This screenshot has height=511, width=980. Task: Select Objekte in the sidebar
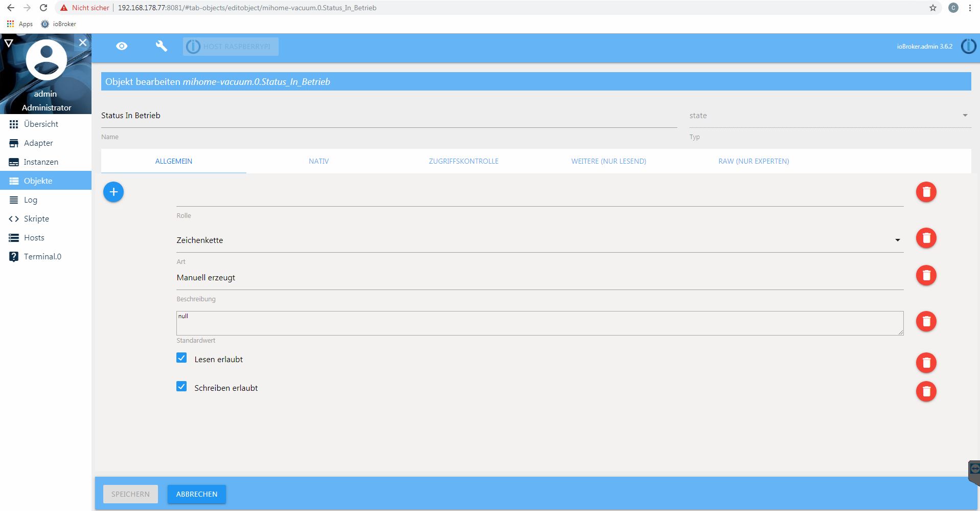(x=46, y=181)
